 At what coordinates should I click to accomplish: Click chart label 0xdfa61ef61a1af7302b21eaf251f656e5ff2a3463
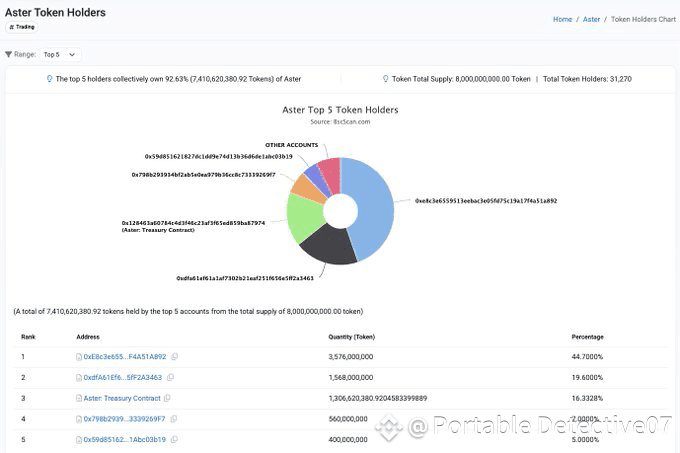tap(245, 278)
